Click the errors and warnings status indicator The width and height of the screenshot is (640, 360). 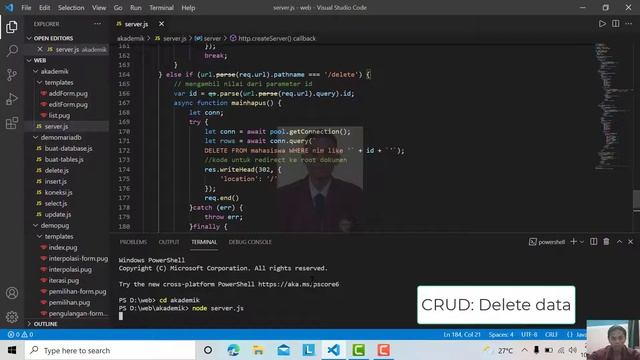20,334
